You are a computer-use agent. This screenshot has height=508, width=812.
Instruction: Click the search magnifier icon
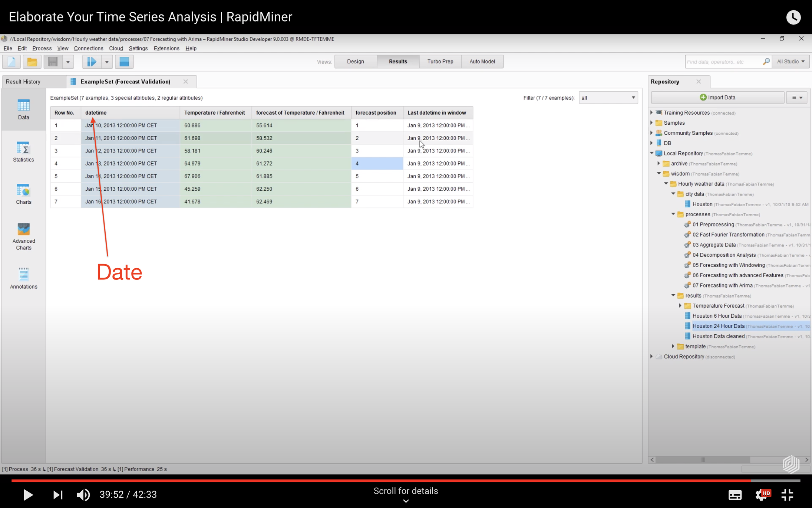pyautogui.click(x=766, y=62)
